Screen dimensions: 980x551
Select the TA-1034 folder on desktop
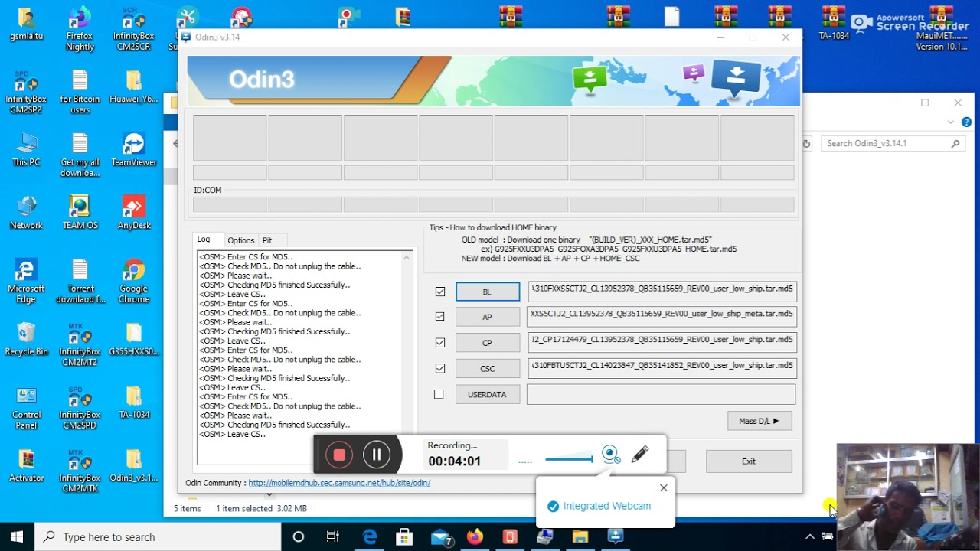coord(133,403)
